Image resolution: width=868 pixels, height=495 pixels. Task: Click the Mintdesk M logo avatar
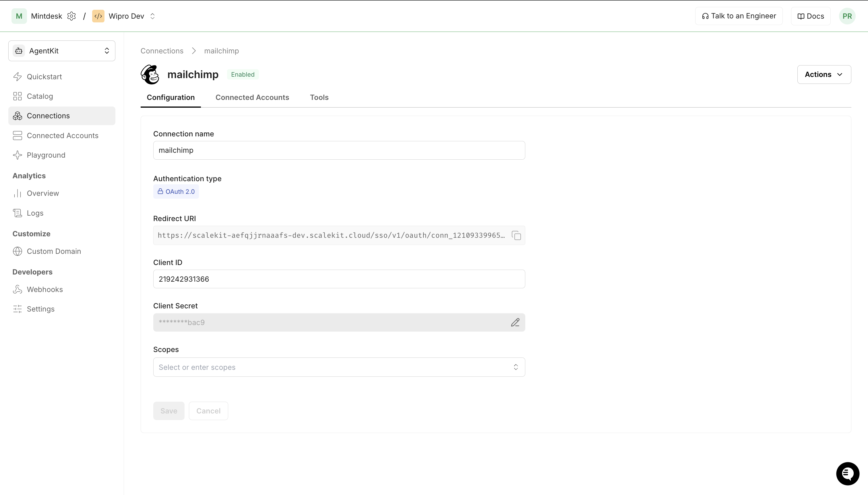(19, 16)
